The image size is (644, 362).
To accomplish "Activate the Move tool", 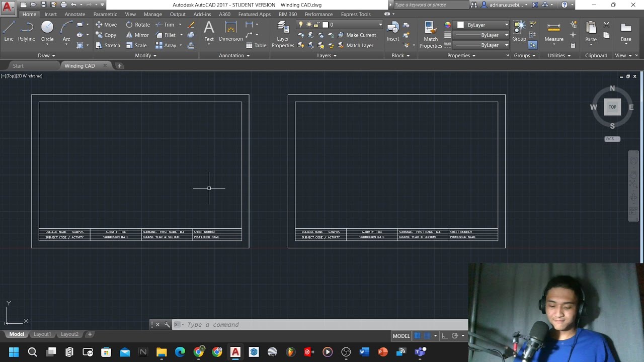I will (106, 25).
